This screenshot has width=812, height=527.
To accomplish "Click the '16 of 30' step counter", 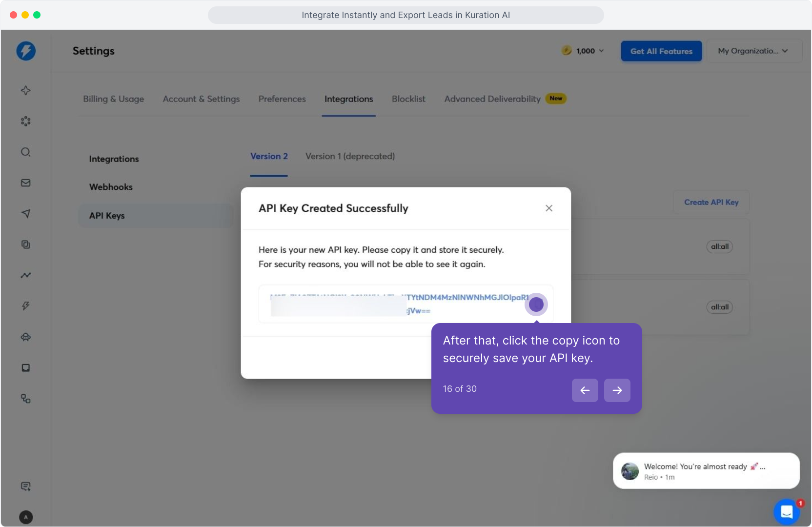I will point(460,389).
